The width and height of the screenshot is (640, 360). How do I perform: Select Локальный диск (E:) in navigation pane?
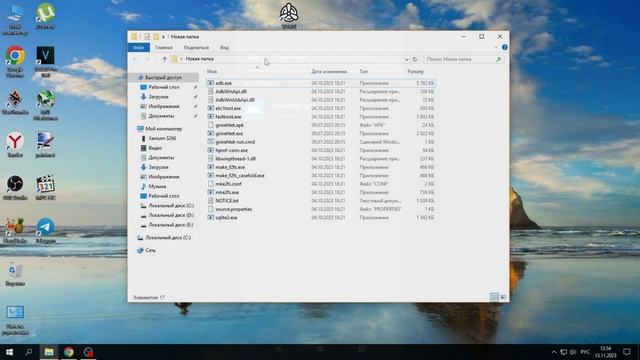(x=171, y=225)
